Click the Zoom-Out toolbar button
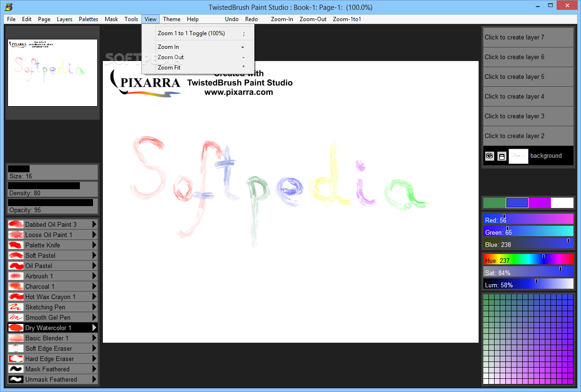Viewport: 581px width, 392px height. pyautogui.click(x=313, y=19)
